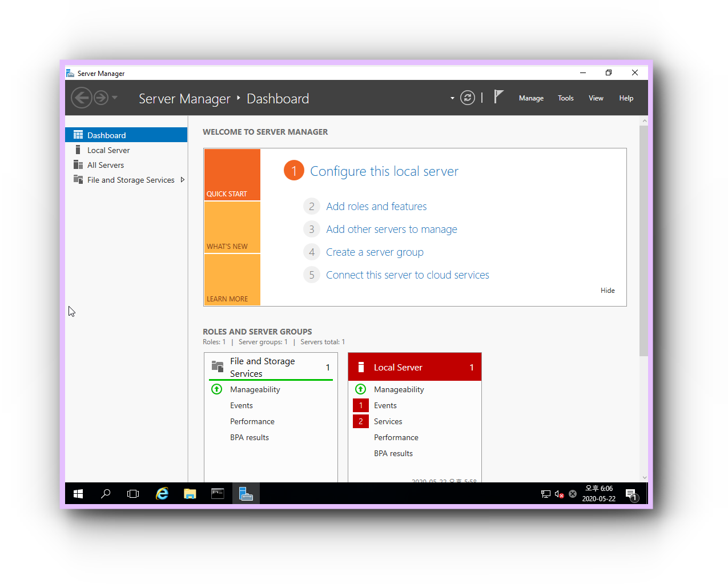Viewport: 728px width, 584px height.
Task: Launch Internet Explorer from the taskbar
Action: (162, 494)
